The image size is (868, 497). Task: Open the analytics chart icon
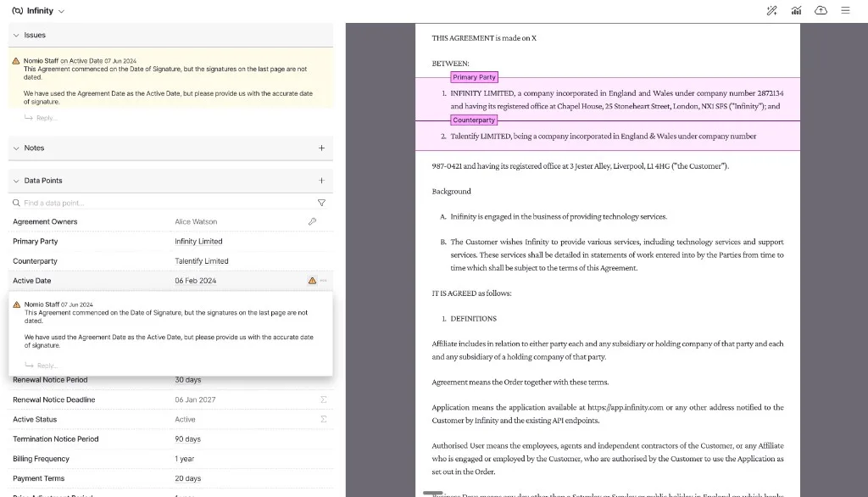796,10
